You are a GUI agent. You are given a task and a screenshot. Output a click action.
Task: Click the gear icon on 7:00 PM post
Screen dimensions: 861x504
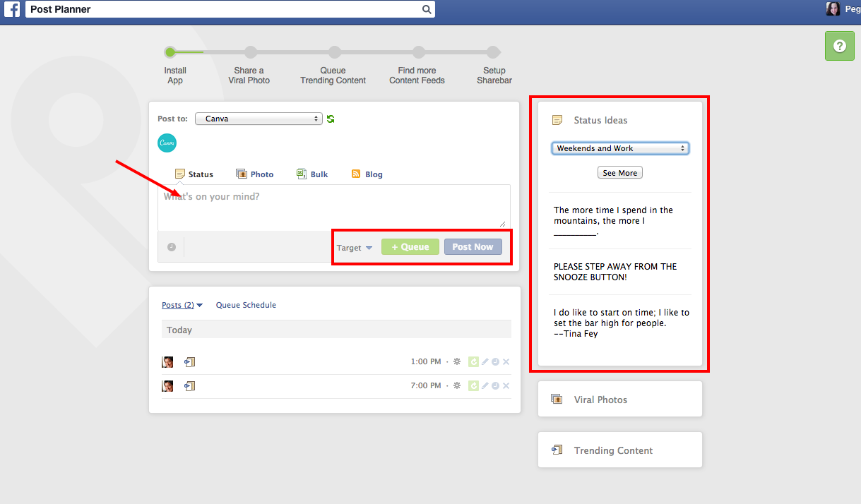click(x=457, y=385)
